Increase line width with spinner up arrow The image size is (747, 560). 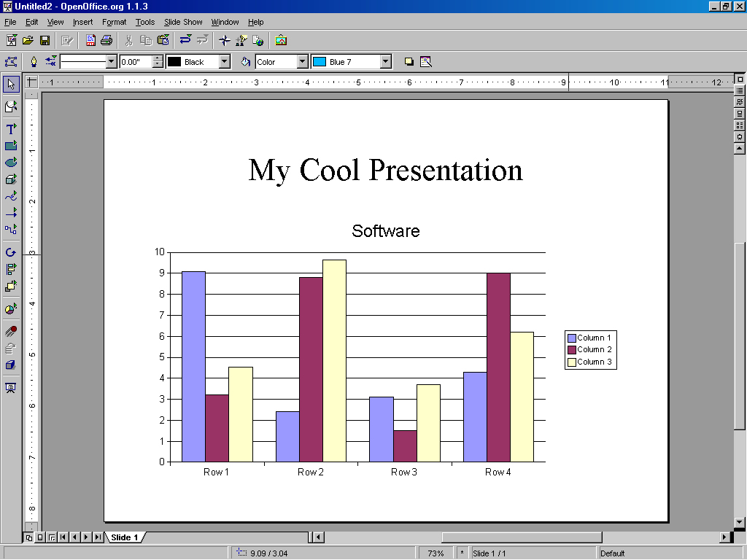pos(157,58)
